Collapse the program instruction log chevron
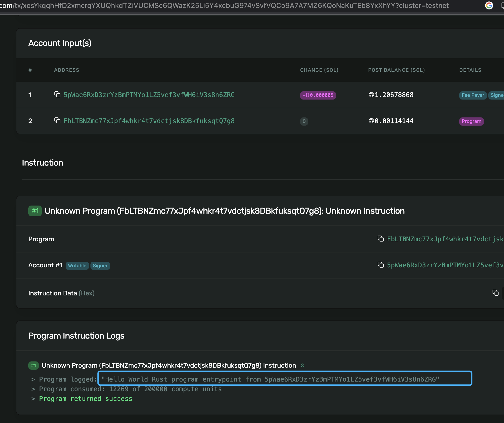 coord(302,365)
